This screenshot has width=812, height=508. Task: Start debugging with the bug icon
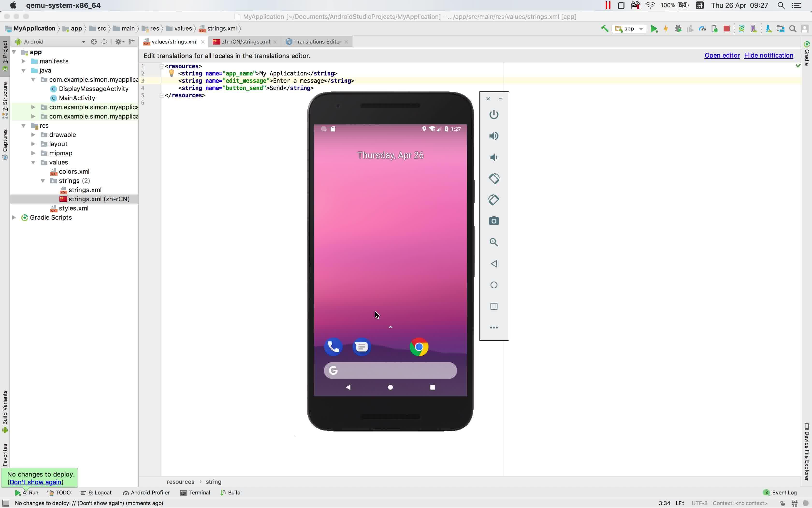tap(678, 29)
